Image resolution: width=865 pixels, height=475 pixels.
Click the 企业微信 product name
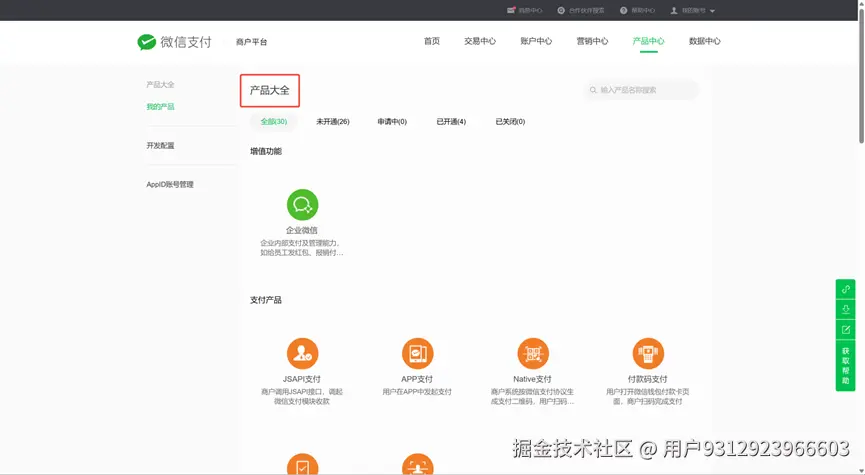click(302, 230)
